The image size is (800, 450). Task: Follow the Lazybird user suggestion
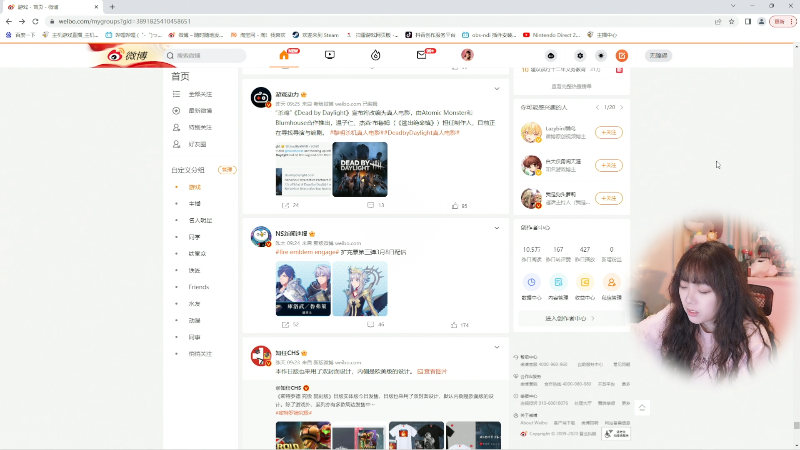point(609,133)
